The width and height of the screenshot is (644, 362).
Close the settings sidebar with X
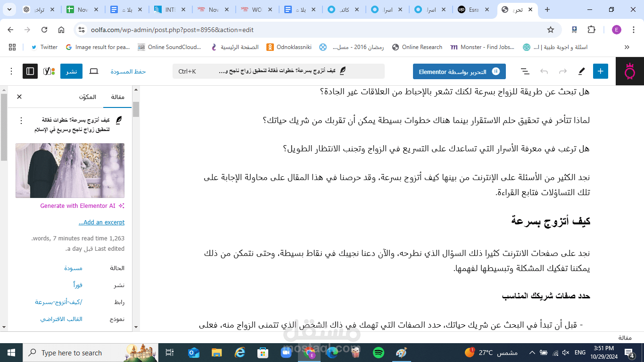(19, 97)
